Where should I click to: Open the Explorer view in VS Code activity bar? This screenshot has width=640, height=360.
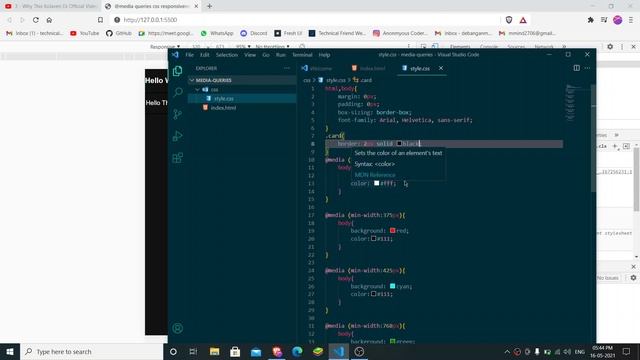(x=178, y=71)
